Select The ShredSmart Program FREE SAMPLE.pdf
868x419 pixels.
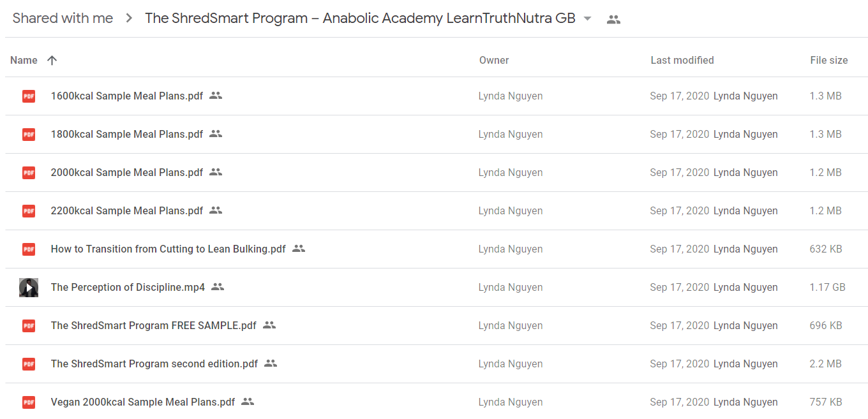(437, 326)
